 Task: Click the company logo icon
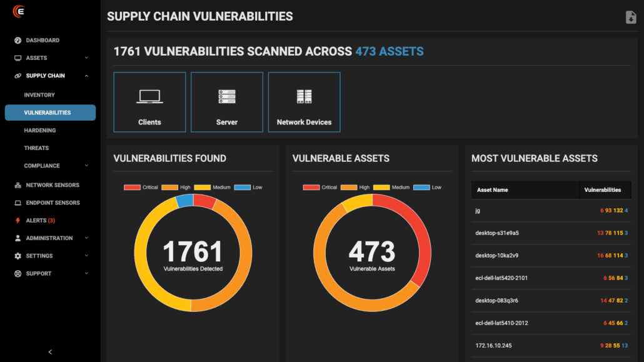coord(19,11)
